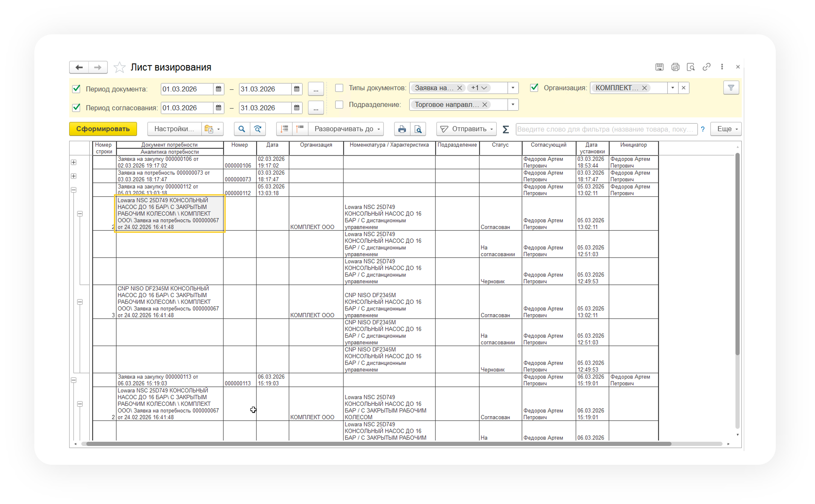
Task: Open Разворачивать до dropdown
Action: 347,129
